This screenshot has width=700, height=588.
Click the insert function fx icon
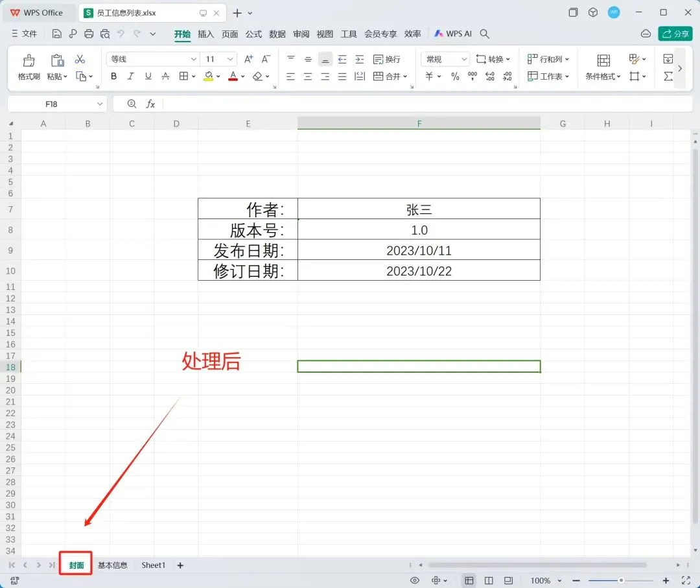150,104
